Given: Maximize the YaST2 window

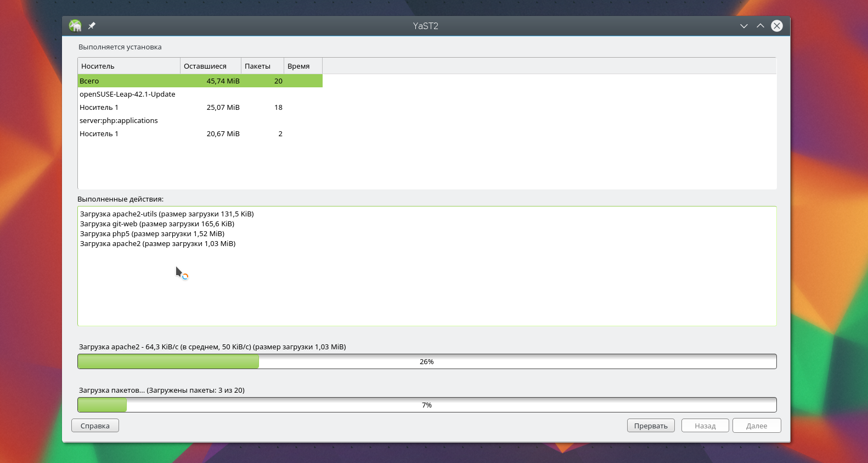Looking at the screenshot, I should (760, 26).
